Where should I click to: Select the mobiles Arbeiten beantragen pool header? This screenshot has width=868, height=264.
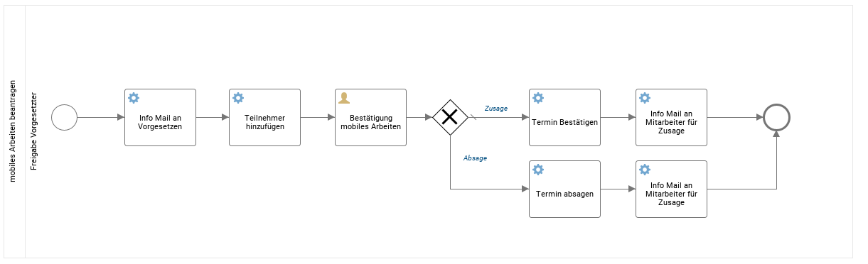(x=14, y=131)
